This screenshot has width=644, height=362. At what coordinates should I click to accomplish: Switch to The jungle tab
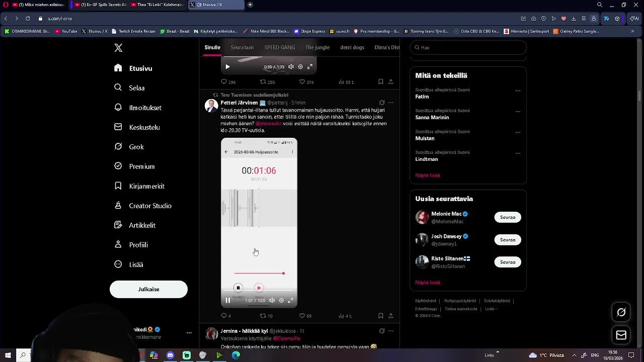(317, 47)
